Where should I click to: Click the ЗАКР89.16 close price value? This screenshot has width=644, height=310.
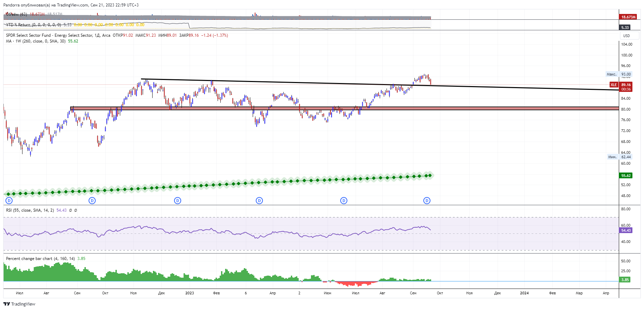click(x=189, y=35)
